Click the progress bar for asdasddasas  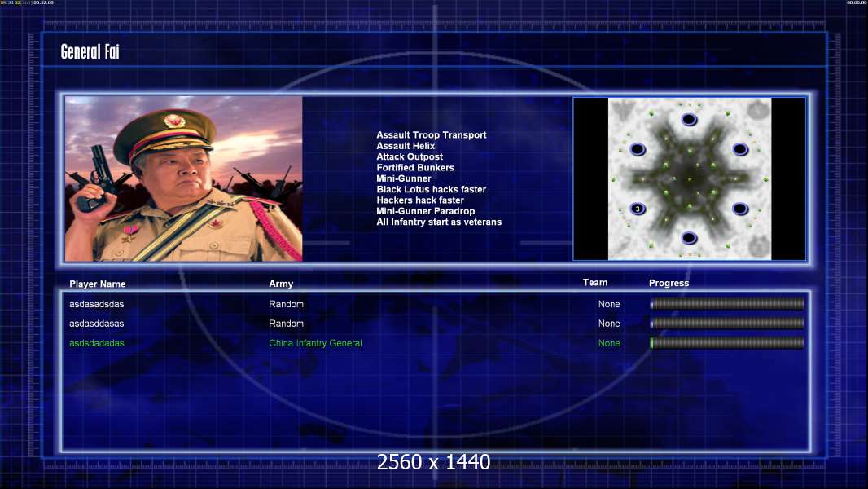pos(727,324)
